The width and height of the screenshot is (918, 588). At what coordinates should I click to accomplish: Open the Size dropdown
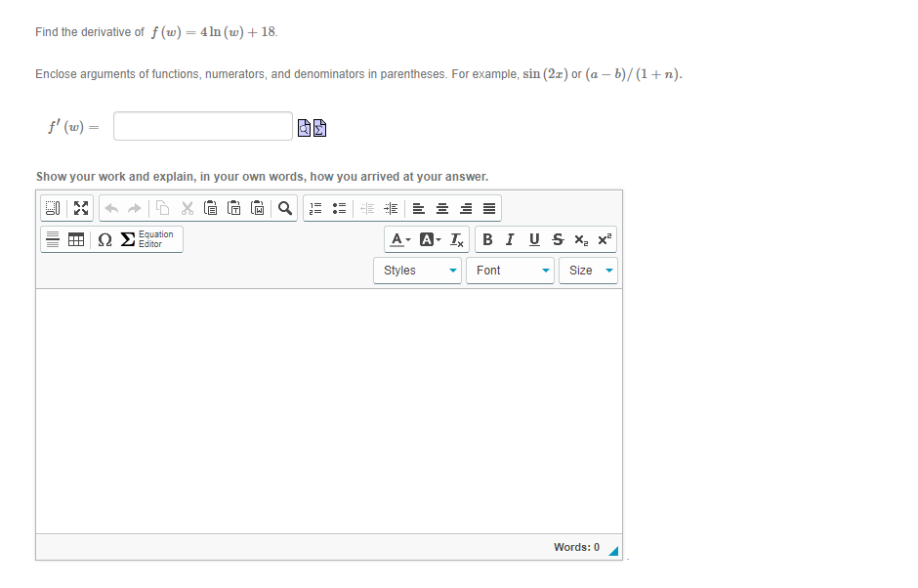(588, 271)
